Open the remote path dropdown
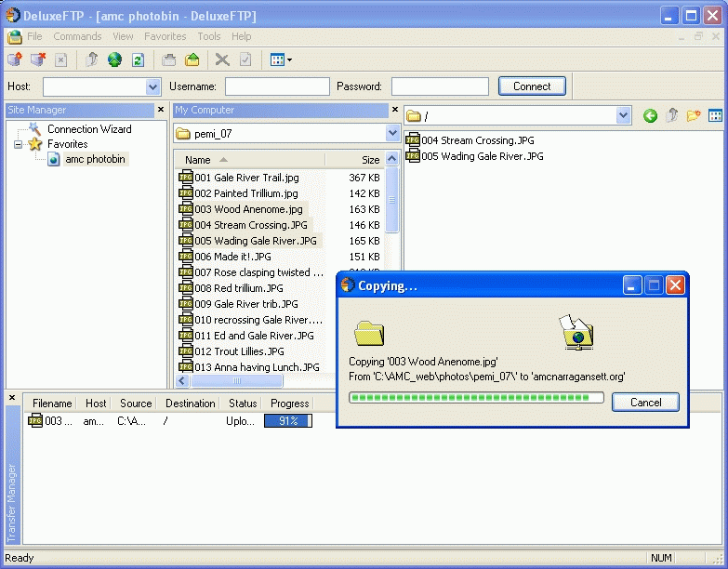Image resolution: width=728 pixels, height=569 pixels. [623, 116]
